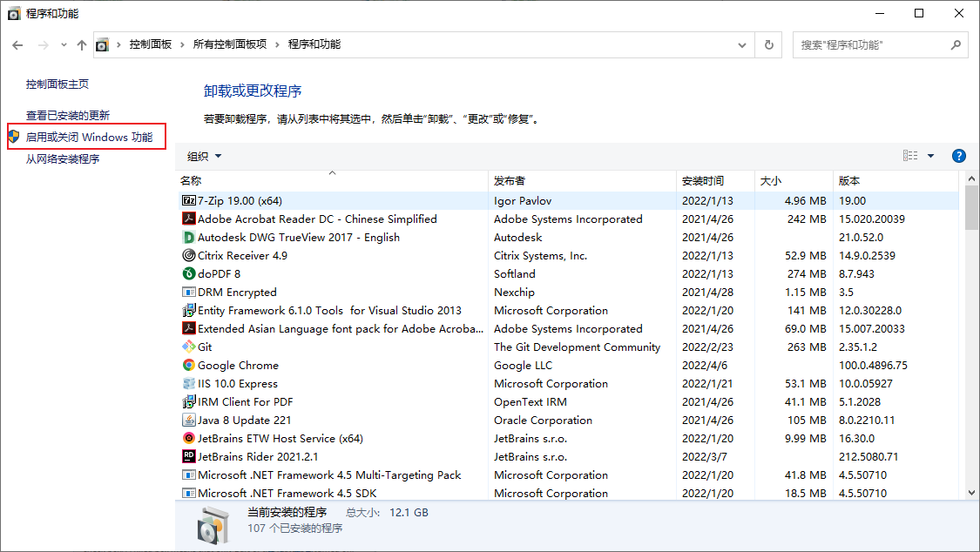Expand the view options dropdown arrow
Viewport: 980px width, 552px height.
point(930,156)
